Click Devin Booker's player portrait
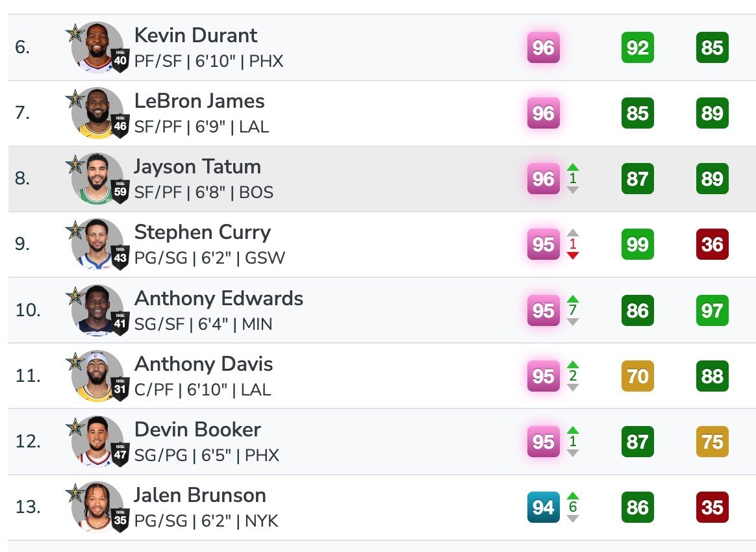Image resolution: width=756 pixels, height=552 pixels. pyautogui.click(x=97, y=442)
